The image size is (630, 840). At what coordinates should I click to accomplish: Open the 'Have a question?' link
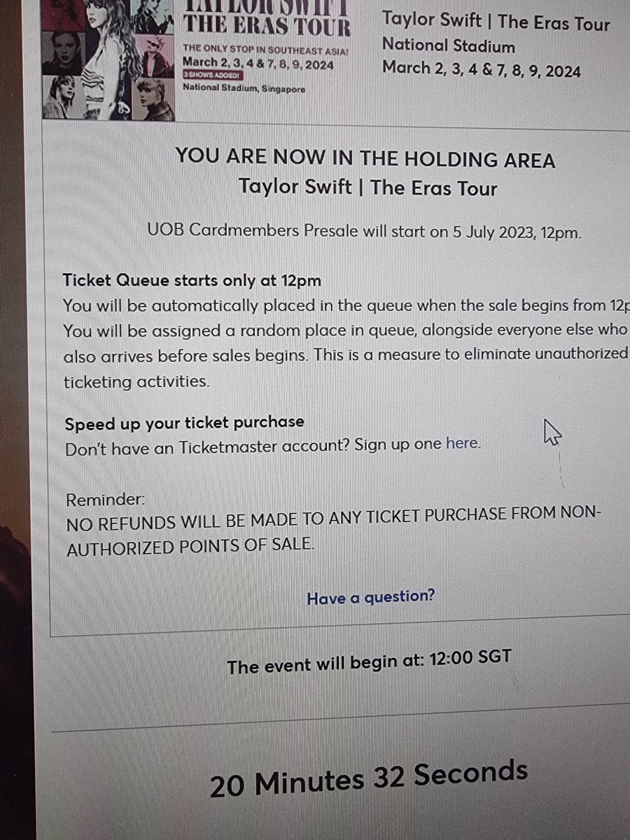click(x=370, y=597)
